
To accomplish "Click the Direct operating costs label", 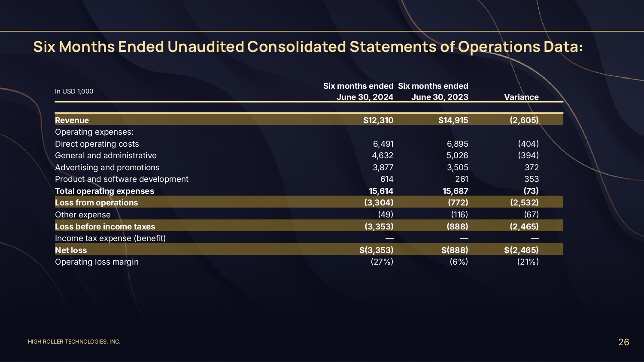I will (x=97, y=144).
